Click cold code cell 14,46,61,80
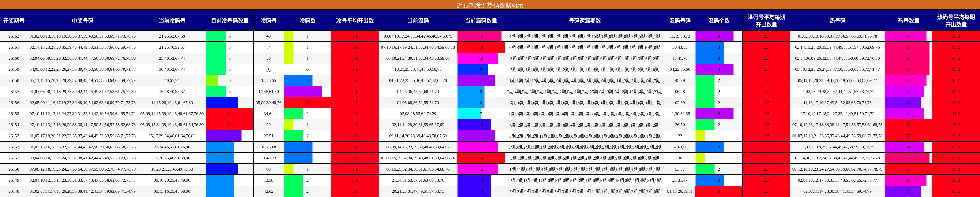The height and width of the screenshot is (197, 980). [269, 92]
